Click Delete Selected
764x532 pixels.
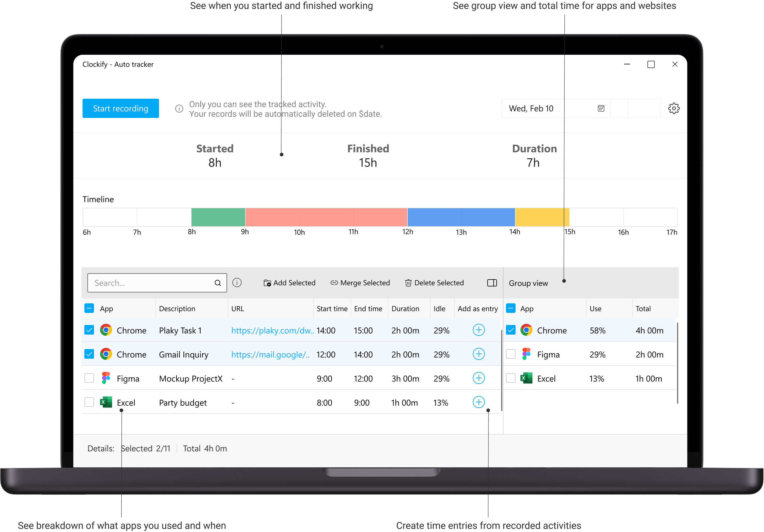point(434,283)
